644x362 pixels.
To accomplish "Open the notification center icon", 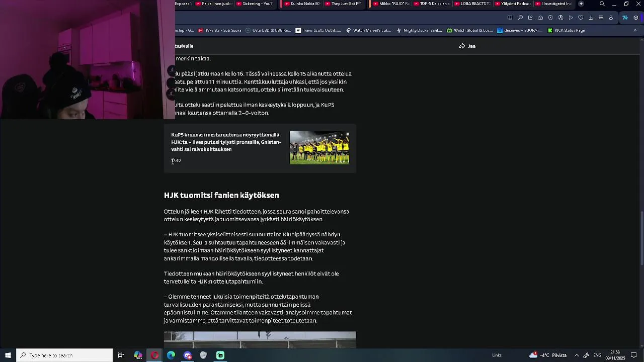I will [x=634, y=355].
